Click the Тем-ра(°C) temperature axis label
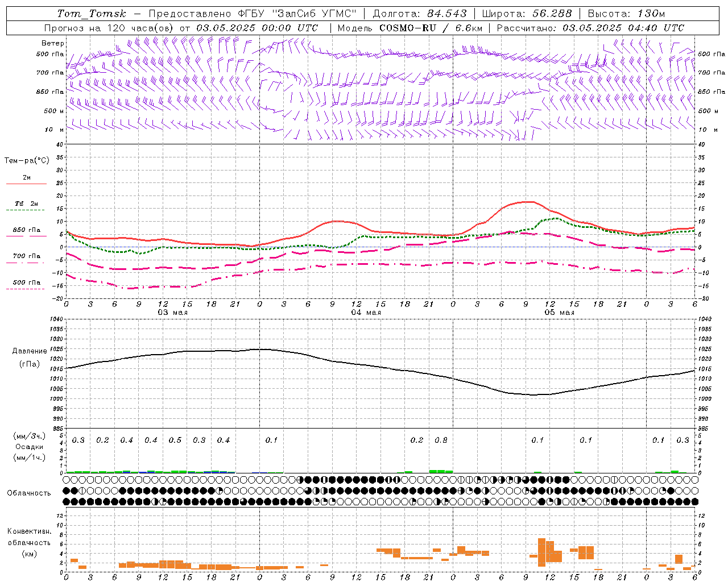 (x=27, y=161)
